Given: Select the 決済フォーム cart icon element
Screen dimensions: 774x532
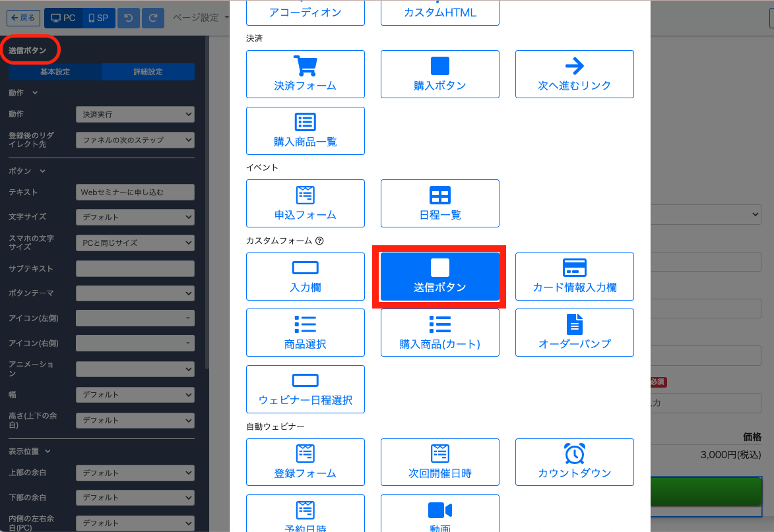Looking at the screenshot, I should point(305,74).
